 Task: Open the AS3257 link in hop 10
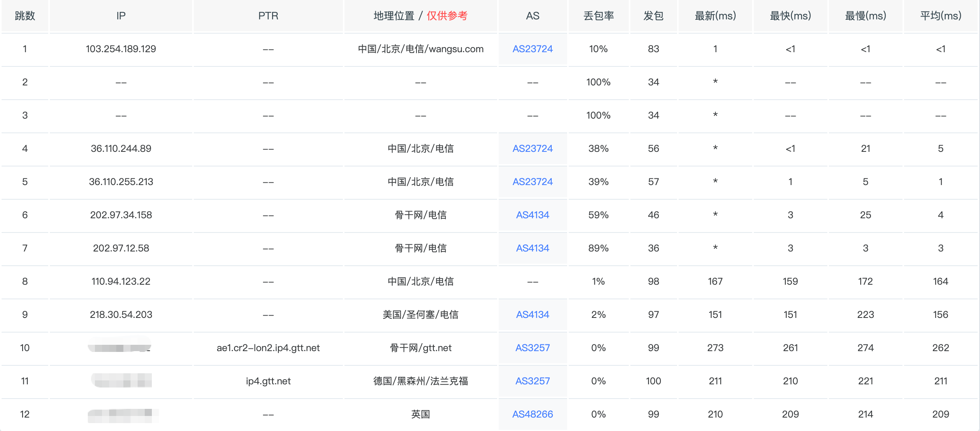point(532,348)
